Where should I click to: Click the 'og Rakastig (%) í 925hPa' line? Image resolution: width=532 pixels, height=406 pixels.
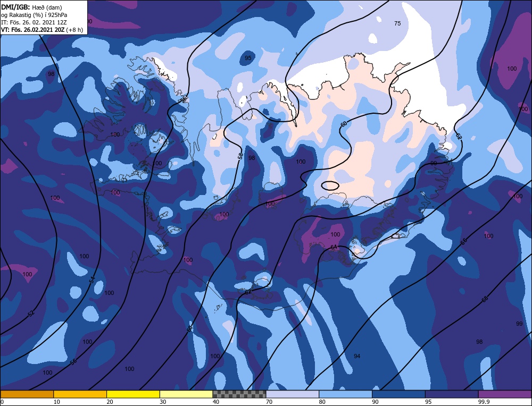[34, 14]
